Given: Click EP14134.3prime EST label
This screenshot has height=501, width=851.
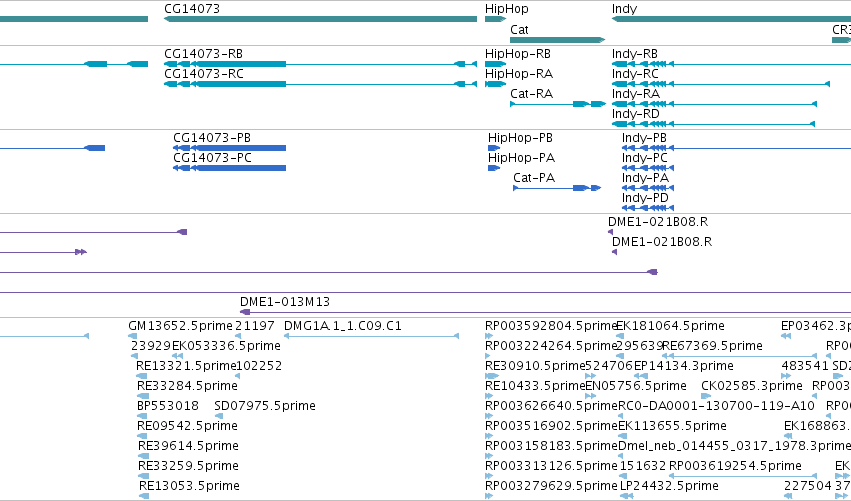Looking at the screenshot, I should (683, 366).
